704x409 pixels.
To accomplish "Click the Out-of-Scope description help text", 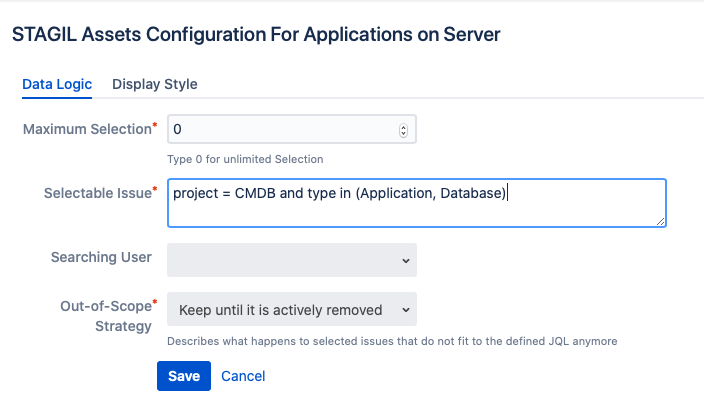I will click(x=392, y=341).
